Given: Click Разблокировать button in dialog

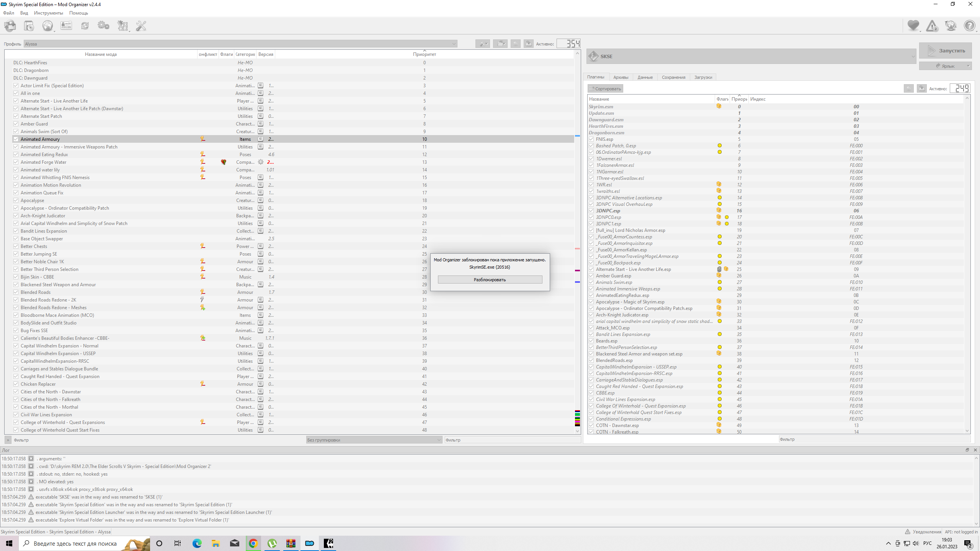Looking at the screenshot, I should [x=489, y=279].
